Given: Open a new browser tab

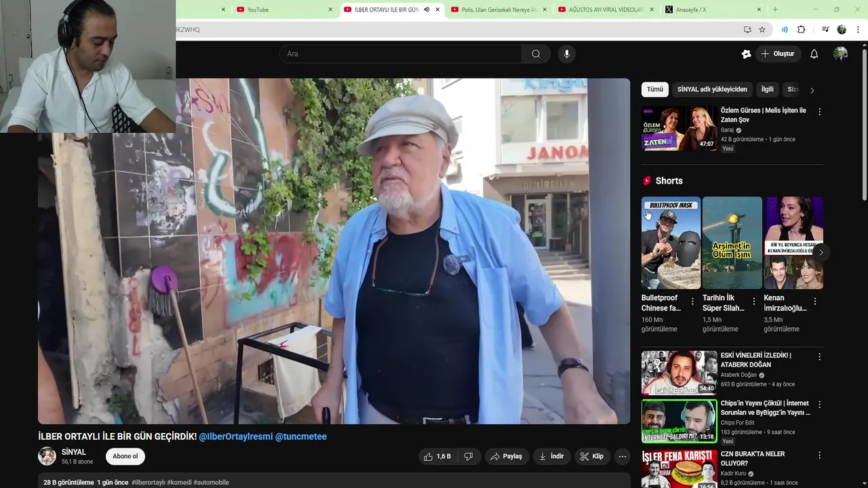Looking at the screenshot, I should click(775, 9).
